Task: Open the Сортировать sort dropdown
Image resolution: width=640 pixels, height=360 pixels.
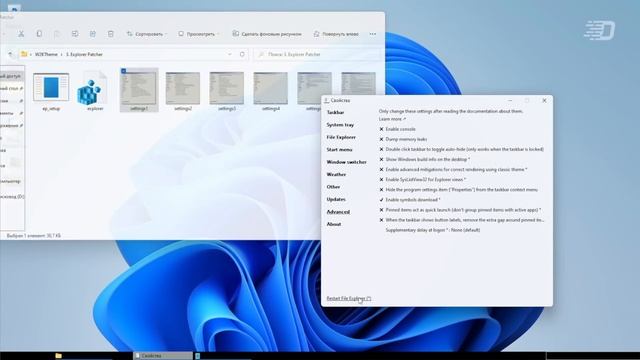Action: tap(147, 34)
